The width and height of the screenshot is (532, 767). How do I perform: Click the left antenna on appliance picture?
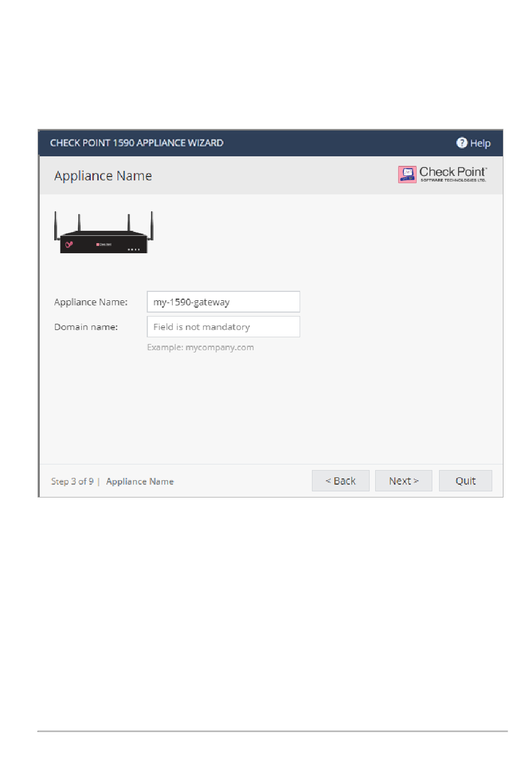(55, 225)
